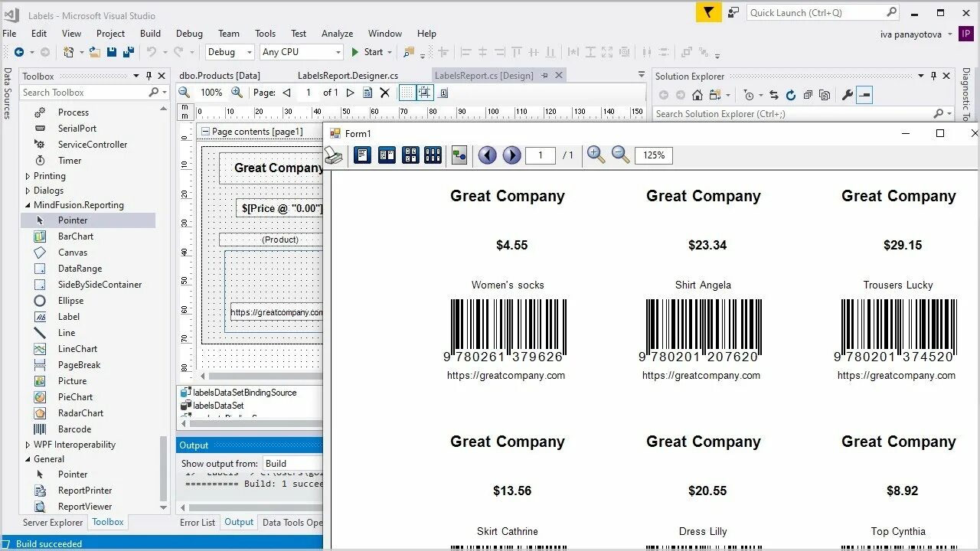The image size is (980, 551).
Task: Select six-page layout in Form1 toolbar
Action: point(433,155)
